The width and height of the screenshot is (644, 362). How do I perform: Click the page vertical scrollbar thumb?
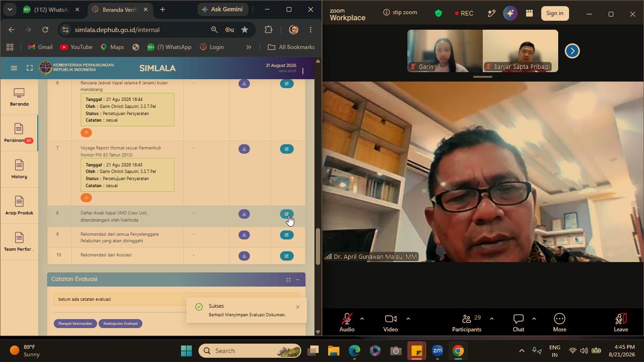[x=318, y=247]
